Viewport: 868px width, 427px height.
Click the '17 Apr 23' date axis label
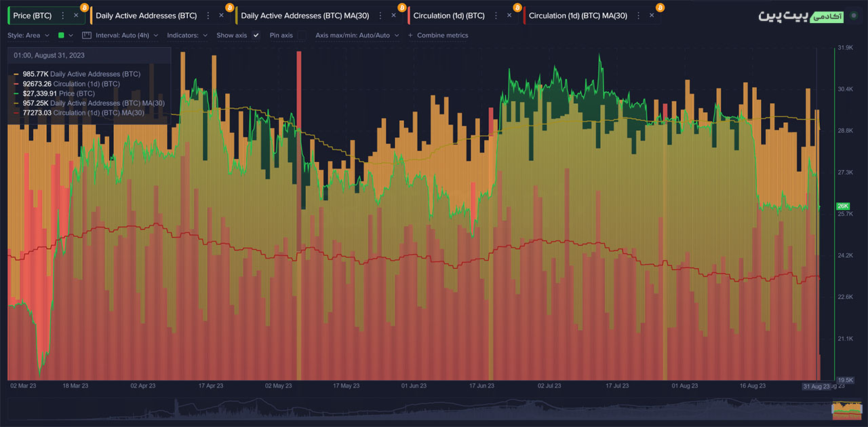tap(210, 386)
